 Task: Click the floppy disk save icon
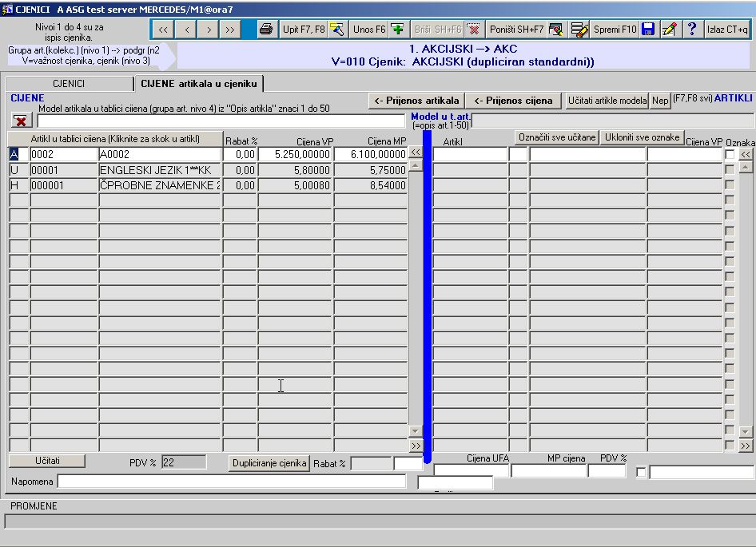[648, 30]
